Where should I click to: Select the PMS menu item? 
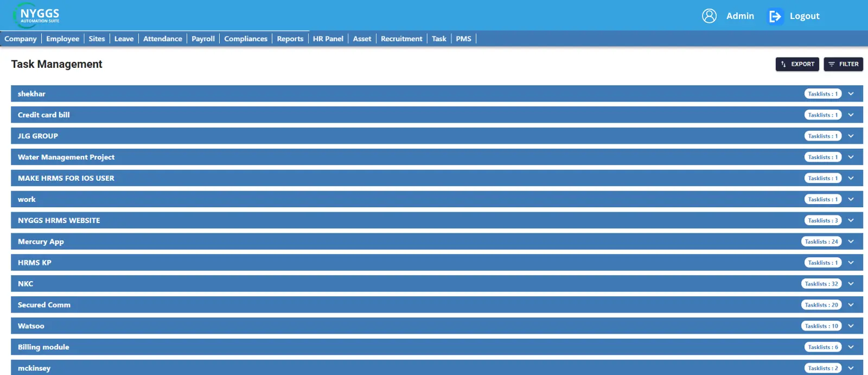point(463,39)
